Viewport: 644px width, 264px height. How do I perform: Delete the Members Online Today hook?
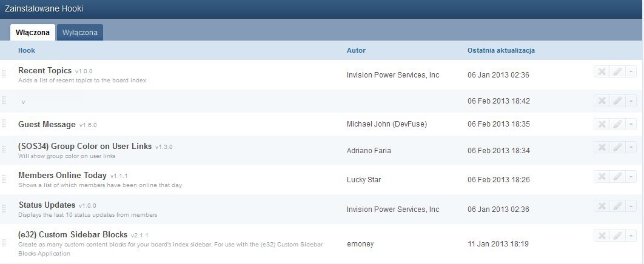coord(602,176)
